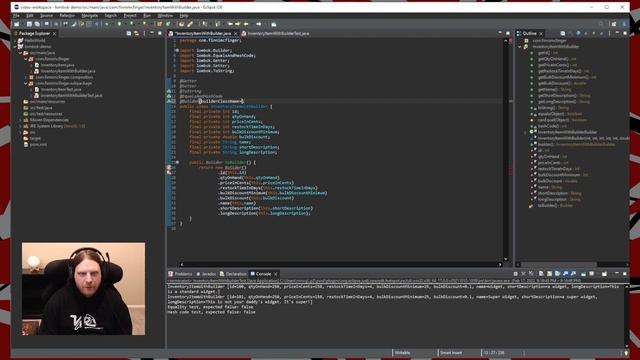Open the Package Explorer view menu
The image size is (640, 360).
[x=144, y=33]
